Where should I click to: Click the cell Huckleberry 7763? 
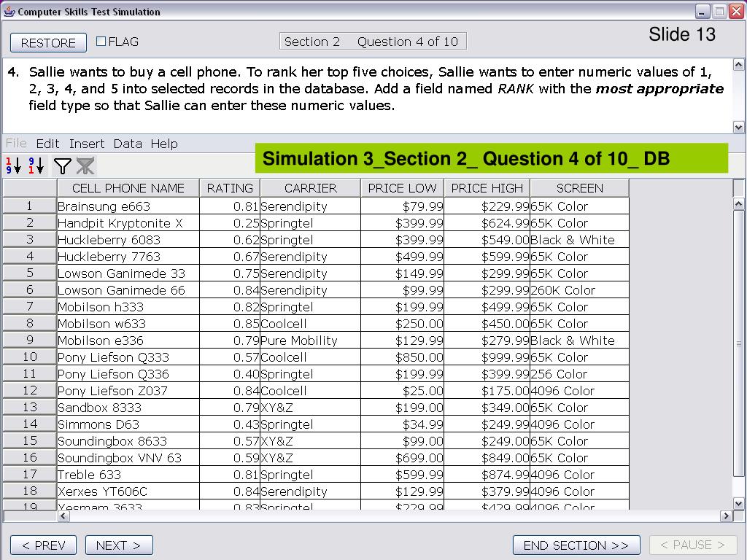tap(128, 256)
